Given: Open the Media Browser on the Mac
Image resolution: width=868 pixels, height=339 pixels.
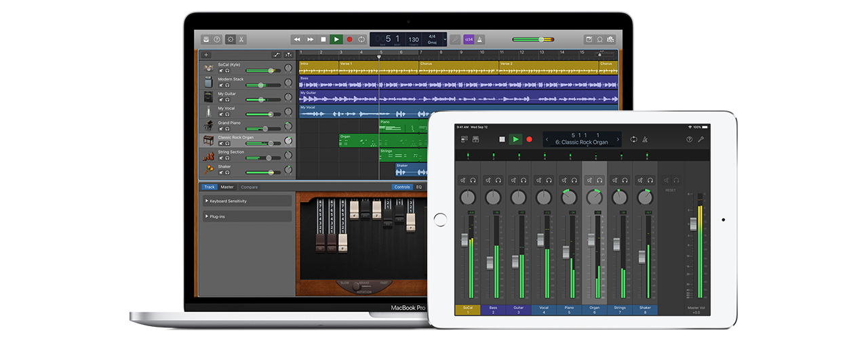Looking at the screenshot, I should (x=612, y=39).
